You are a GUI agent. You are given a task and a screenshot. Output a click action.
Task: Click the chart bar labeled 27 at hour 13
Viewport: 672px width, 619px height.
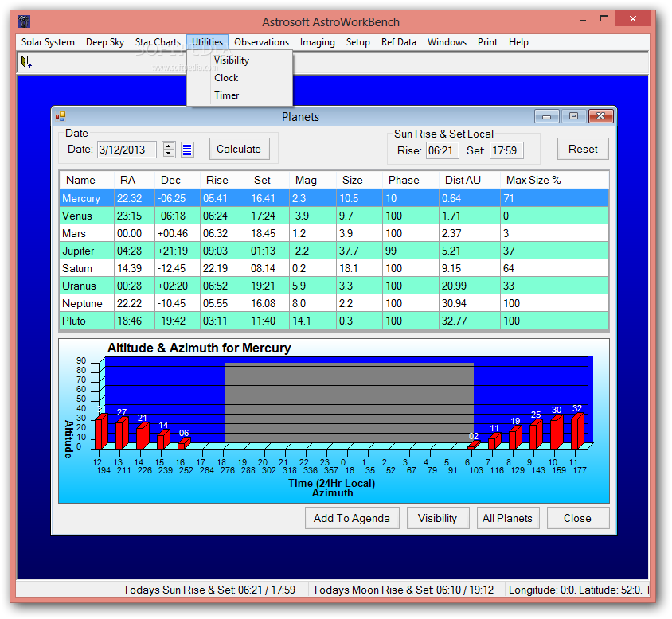click(x=122, y=433)
